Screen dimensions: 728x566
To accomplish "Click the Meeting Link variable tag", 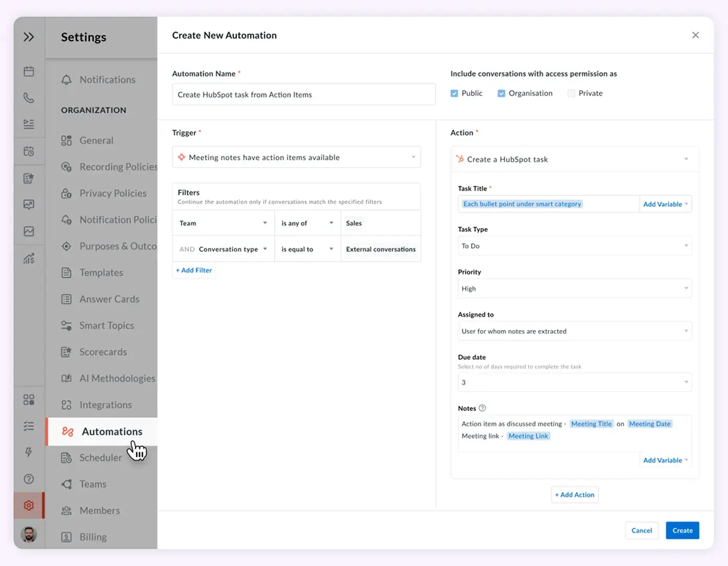I will [528, 436].
